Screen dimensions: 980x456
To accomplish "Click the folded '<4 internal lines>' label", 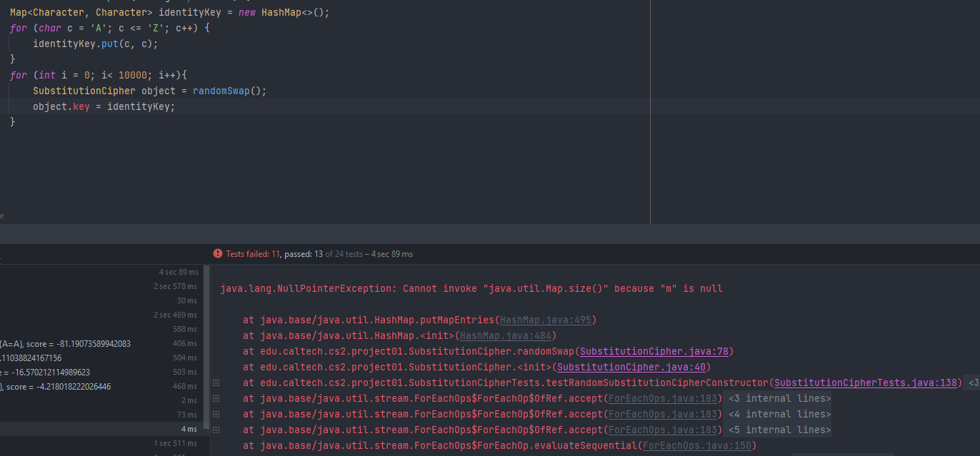I will pyautogui.click(x=779, y=415).
